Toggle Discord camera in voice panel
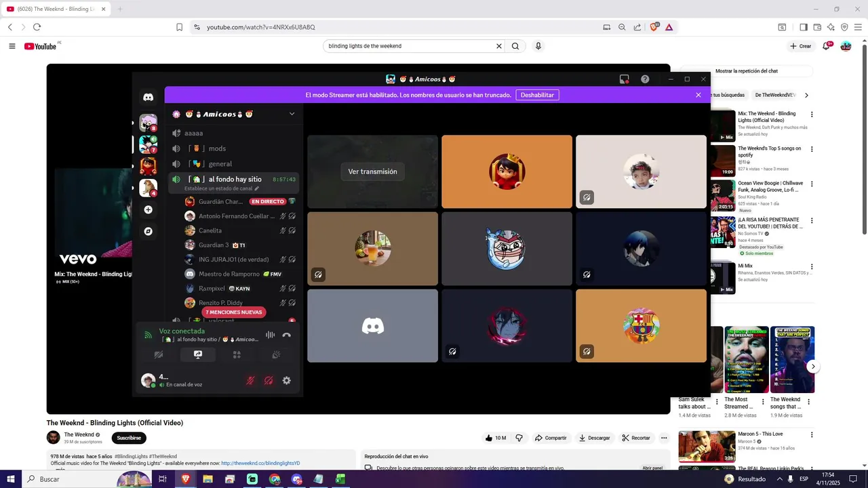 pyautogui.click(x=158, y=354)
